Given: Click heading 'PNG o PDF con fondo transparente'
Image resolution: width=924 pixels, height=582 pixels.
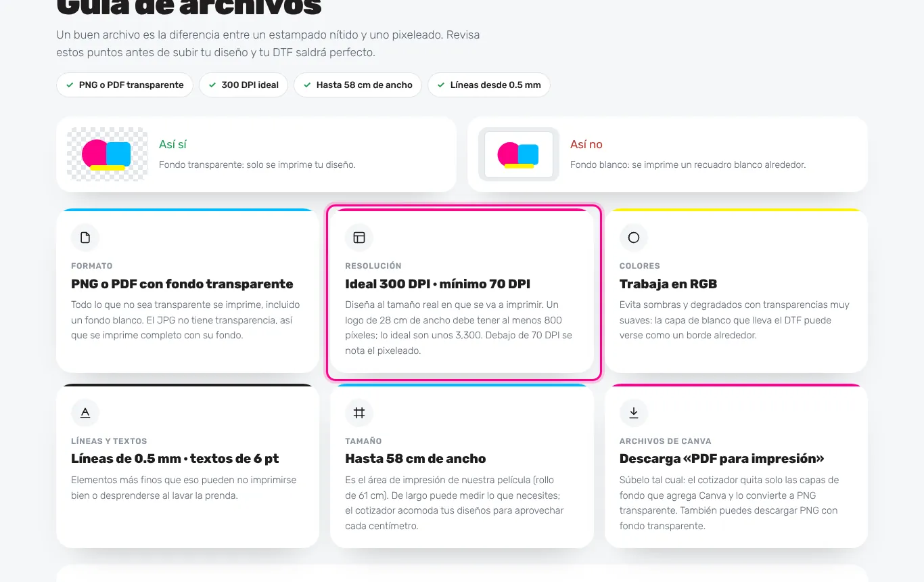Looking at the screenshot, I should pos(182,284).
